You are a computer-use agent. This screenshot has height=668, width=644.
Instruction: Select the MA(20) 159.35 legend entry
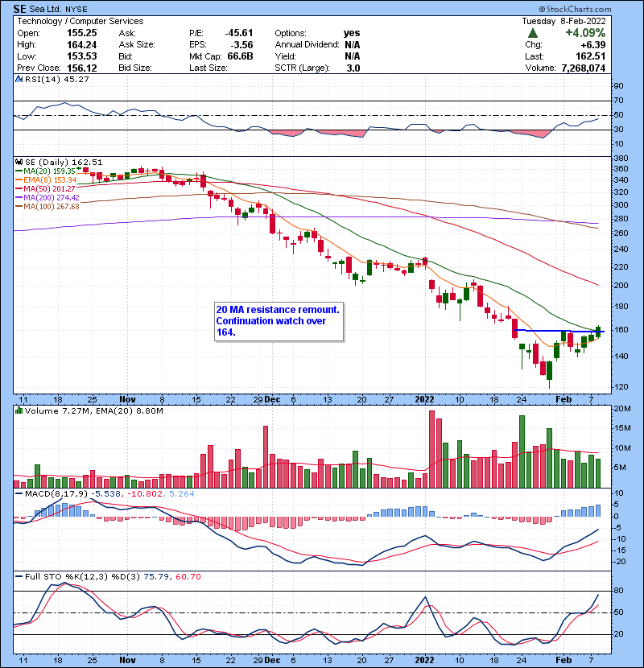point(46,171)
